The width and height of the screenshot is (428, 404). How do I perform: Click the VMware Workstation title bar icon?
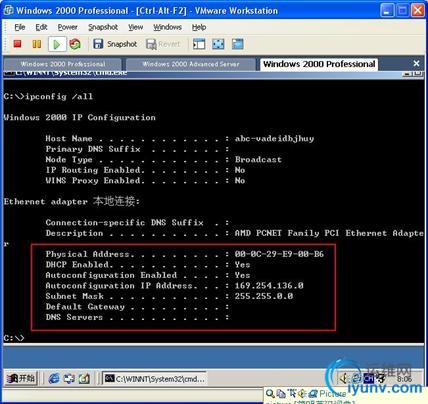(x=8, y=10)
